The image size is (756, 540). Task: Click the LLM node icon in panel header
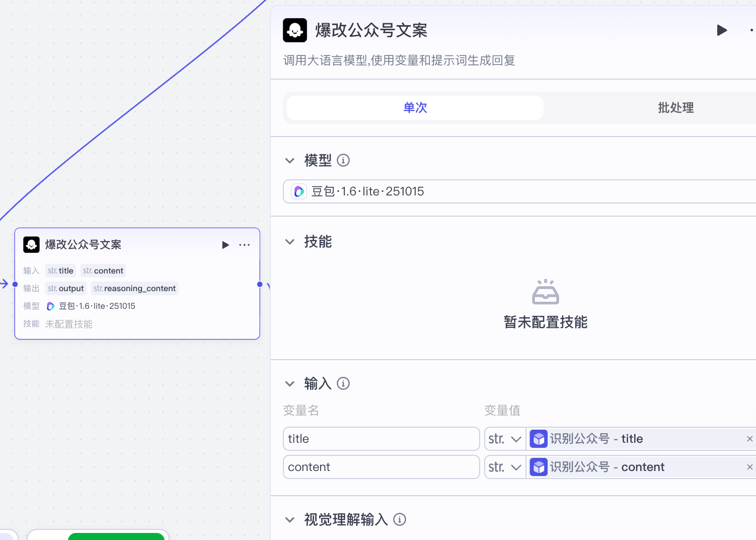coord(295,30)
